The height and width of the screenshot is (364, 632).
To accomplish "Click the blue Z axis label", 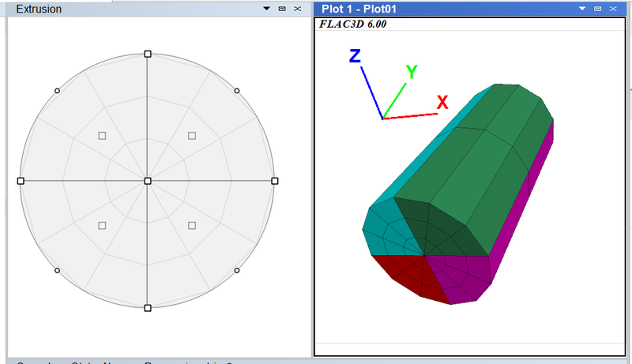I will (355, 55).
